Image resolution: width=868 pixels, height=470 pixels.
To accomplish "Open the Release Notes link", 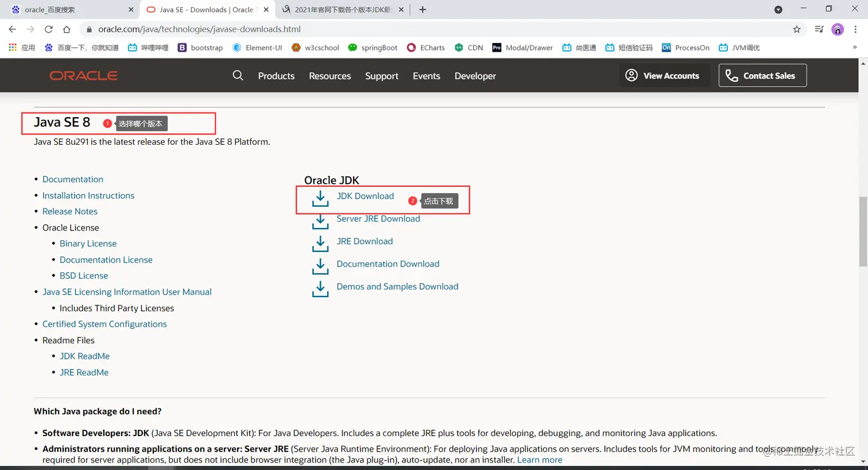I will pos(70,211).
